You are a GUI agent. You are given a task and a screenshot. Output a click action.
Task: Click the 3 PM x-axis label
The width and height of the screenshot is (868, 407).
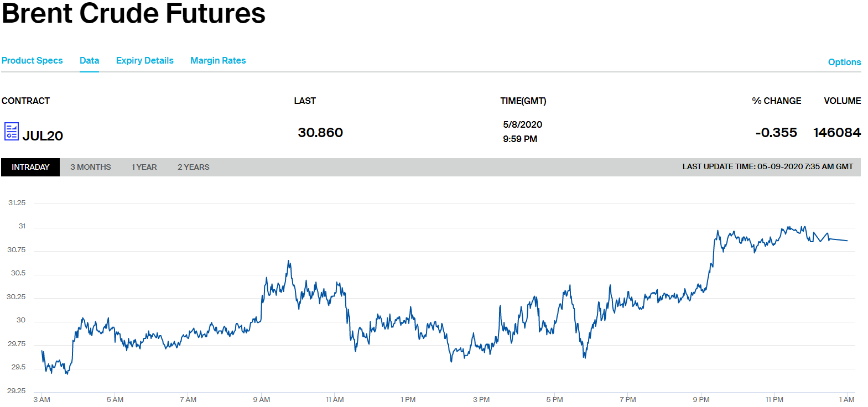(481, 399)
